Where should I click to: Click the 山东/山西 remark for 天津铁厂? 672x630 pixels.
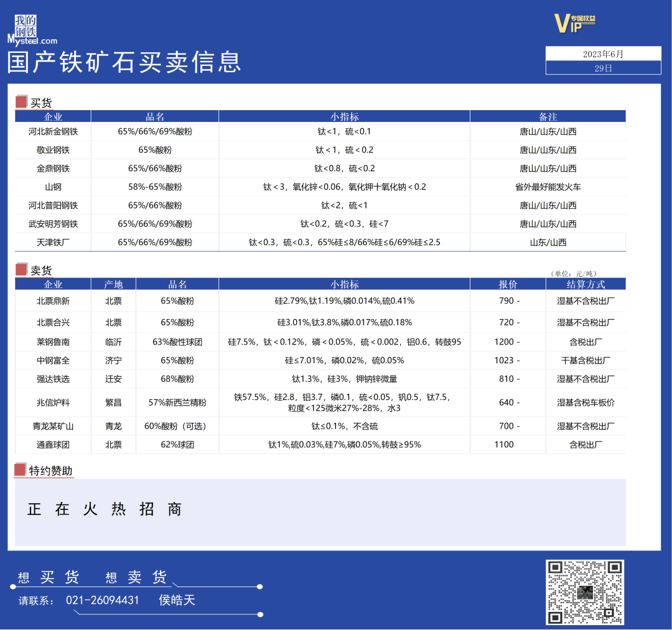tap(548, 243)
